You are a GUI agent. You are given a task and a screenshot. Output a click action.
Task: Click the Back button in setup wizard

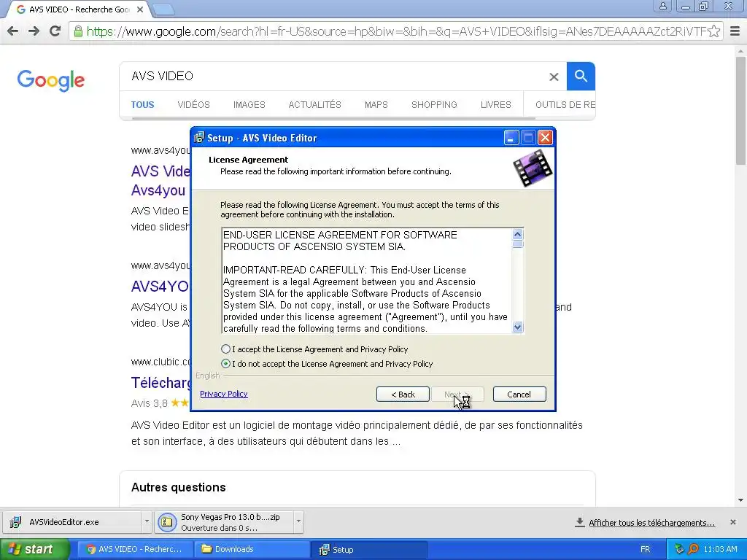(x=403, y=394)
